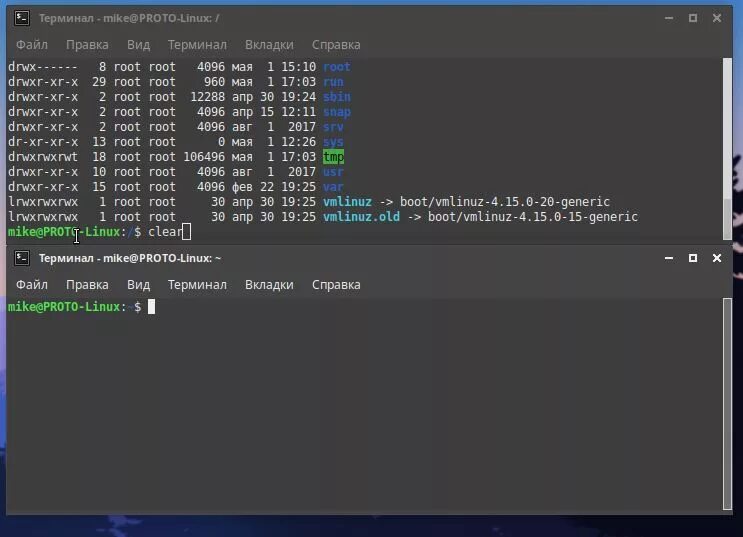Click the 'var' directory name in listing
The height and width of the screenshot is (537, 743).
tap(333, 187)
